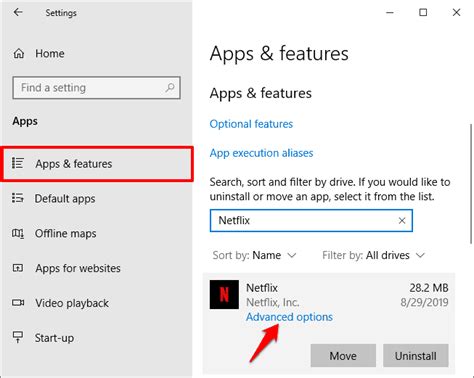Open Netflix Advanced options
474x378 pixels.
(289, 317)
